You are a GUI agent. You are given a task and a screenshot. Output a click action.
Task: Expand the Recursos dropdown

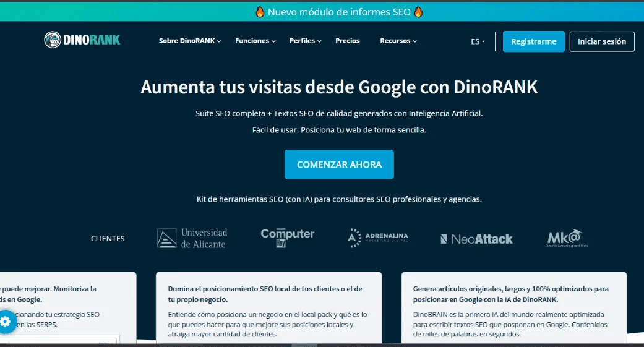[x=398, y=41]
